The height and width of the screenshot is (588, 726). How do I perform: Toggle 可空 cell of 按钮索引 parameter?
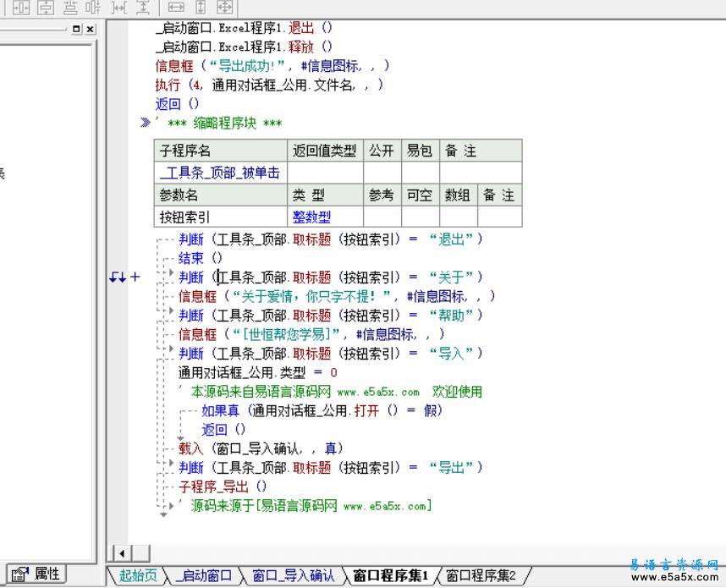421,217
